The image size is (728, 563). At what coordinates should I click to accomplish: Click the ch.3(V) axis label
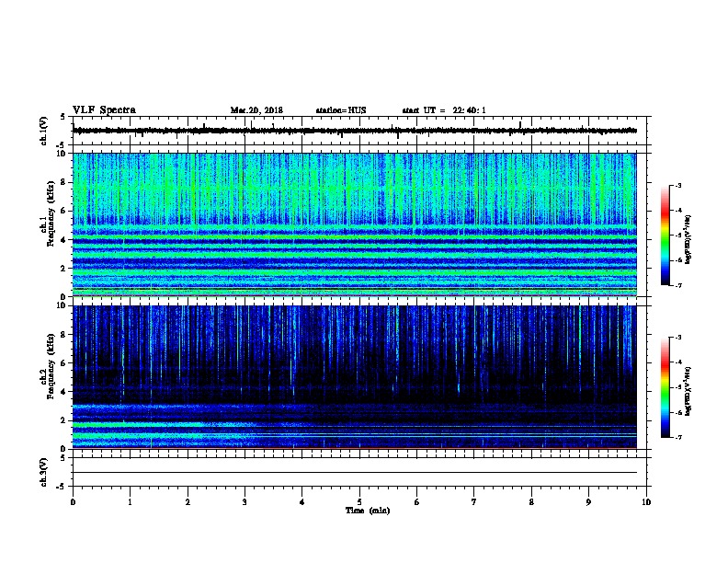click(43, 473)
